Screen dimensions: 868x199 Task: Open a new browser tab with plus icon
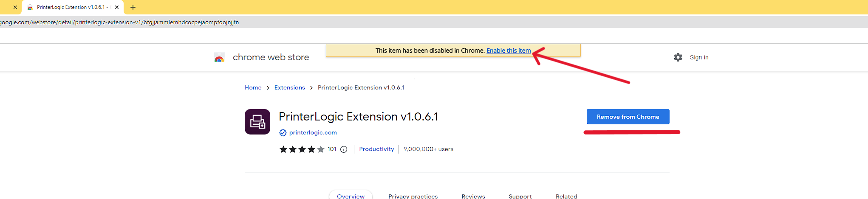pos(133,7)
